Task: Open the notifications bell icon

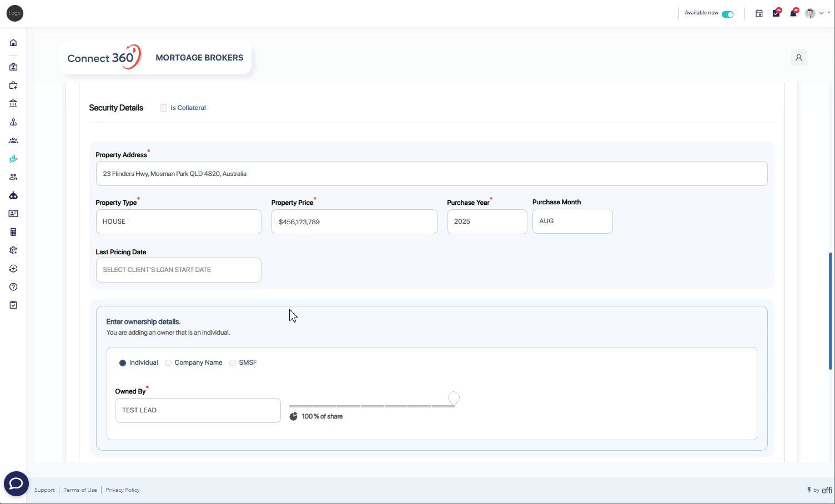Action: 793,13
